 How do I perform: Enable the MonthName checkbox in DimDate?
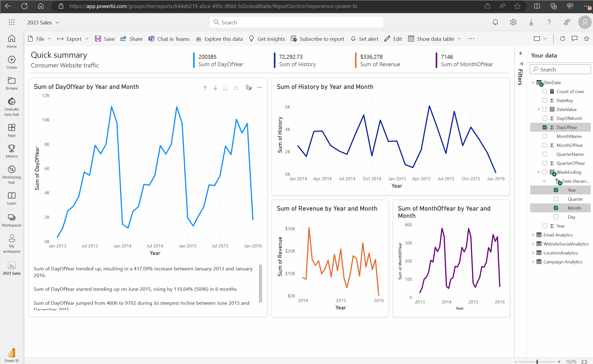(544, 136)
